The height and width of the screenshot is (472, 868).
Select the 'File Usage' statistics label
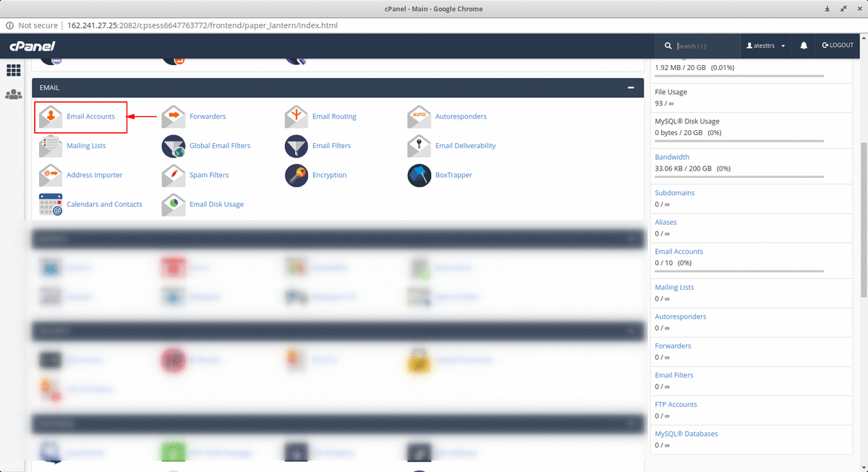coord(671,92)
